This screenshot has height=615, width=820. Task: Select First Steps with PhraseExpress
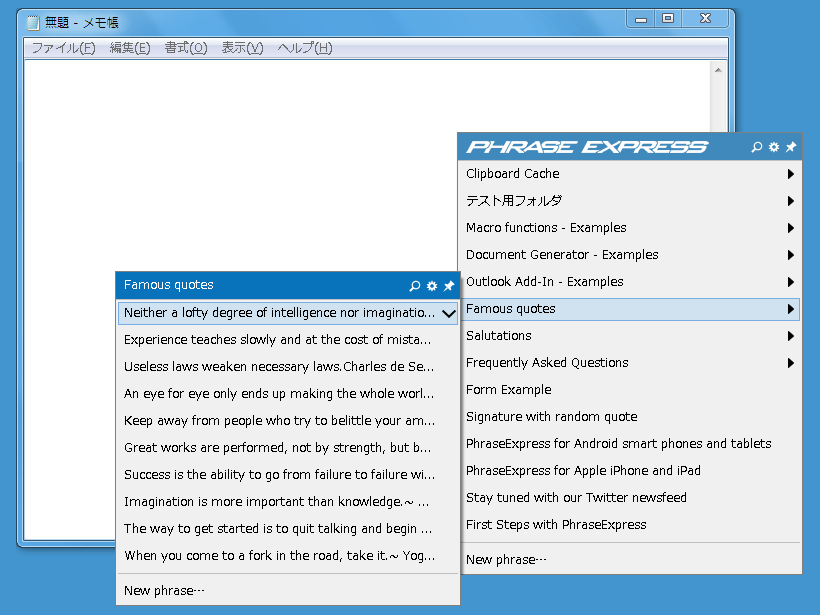(x=630, y=525)
